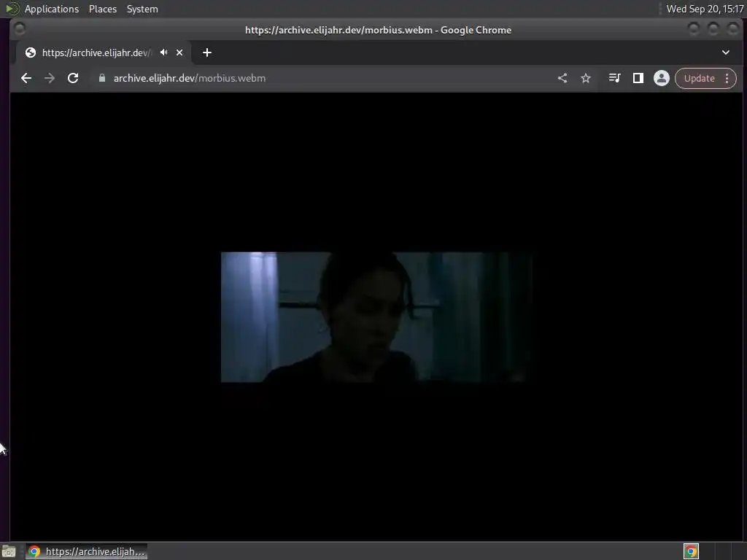Expand the tab search dropdown chevron
The height and width of the screenshot is (560, 747).
click(x=726, y=52)
